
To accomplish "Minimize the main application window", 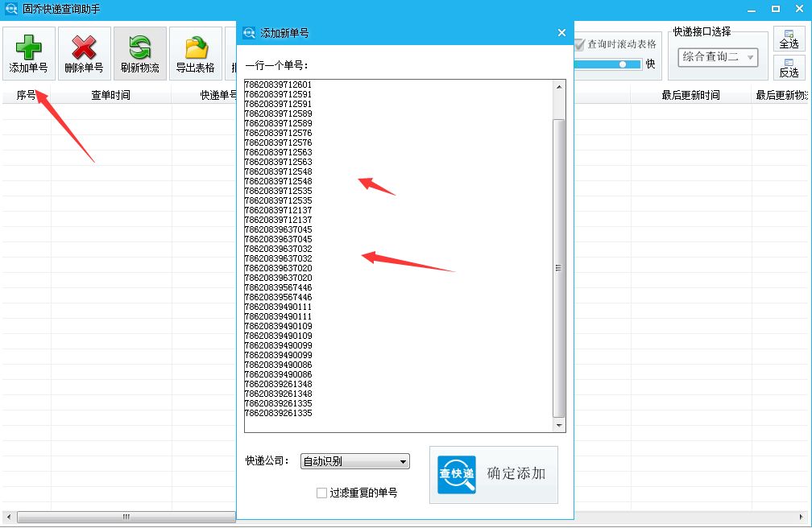I will click(752, 10).
